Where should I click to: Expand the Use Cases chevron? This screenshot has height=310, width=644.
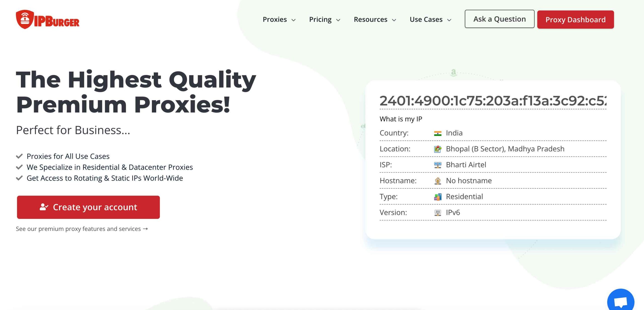[x=449, y=20]
